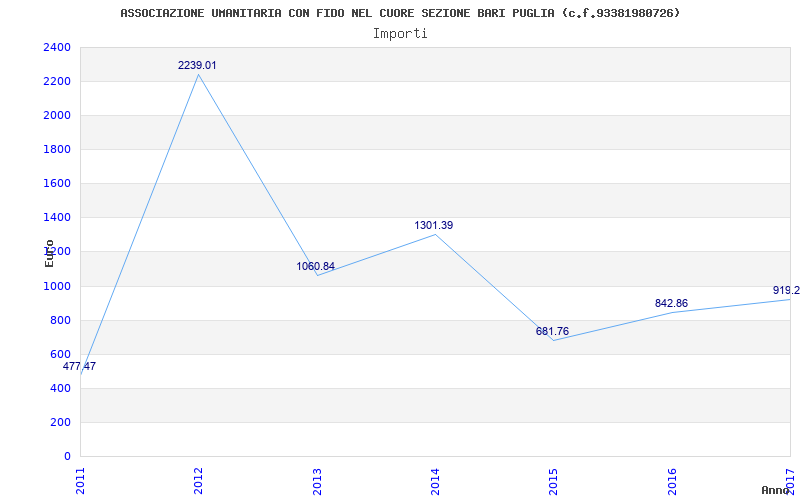Select the 681.76 data point label
The width and height of the screenshot is (800, 500).
pos(552,332)
